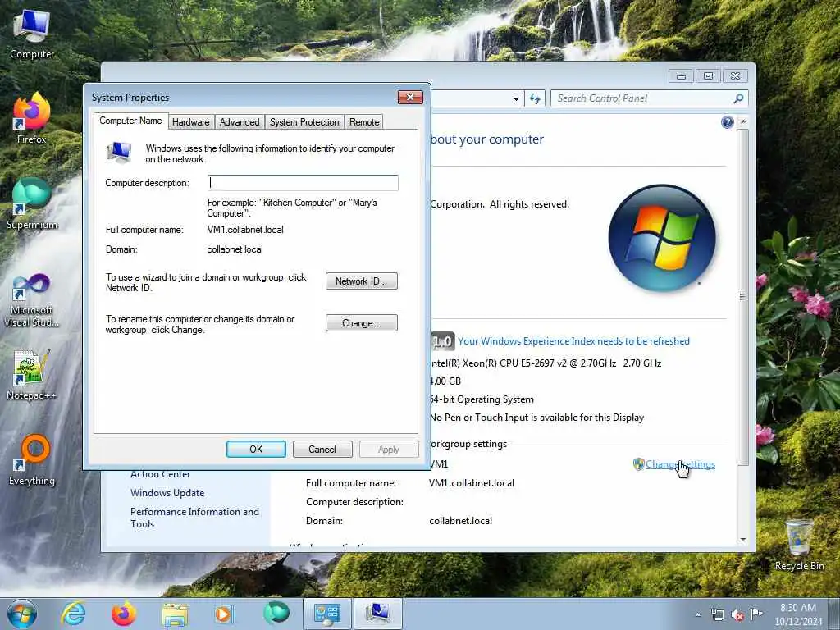The height and width of the screenshot is (630, 840).
Task: Click the Change... button
Action: click(x=362, y=323)
